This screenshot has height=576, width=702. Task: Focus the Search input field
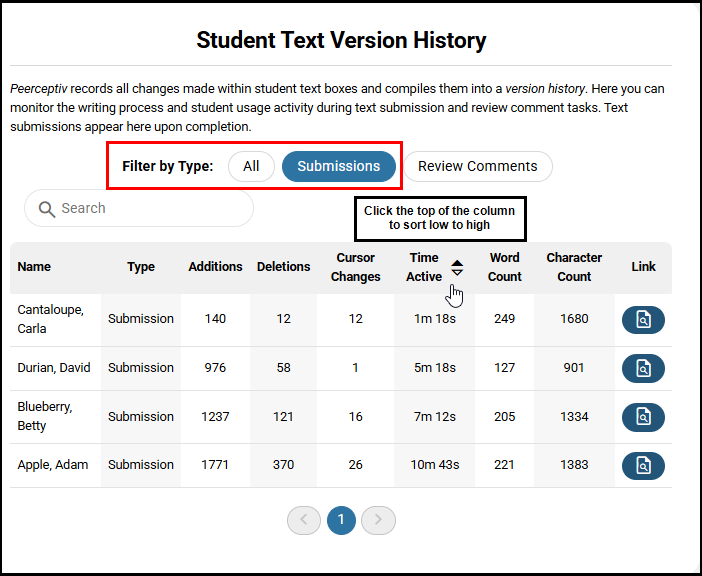(x=139, y=208)
